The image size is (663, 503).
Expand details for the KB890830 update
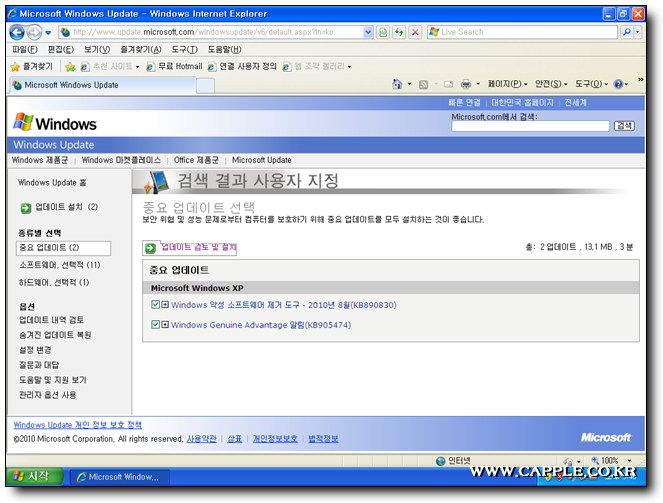click(x=165, y=304)
